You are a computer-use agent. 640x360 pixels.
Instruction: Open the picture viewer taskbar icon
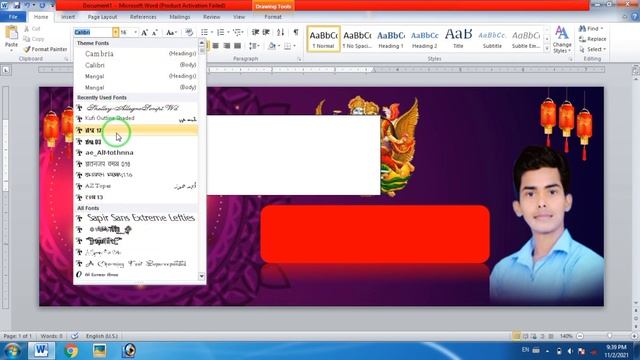tap(100, 351)
